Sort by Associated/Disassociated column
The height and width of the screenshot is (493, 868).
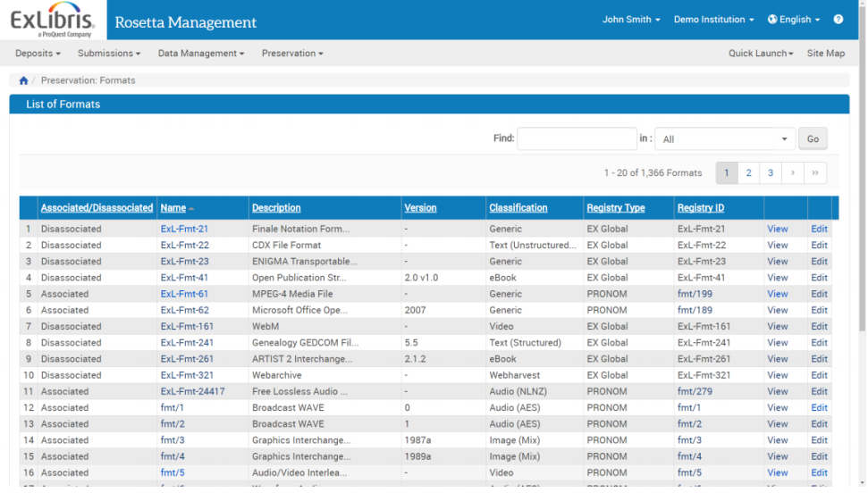coord(97,208)
